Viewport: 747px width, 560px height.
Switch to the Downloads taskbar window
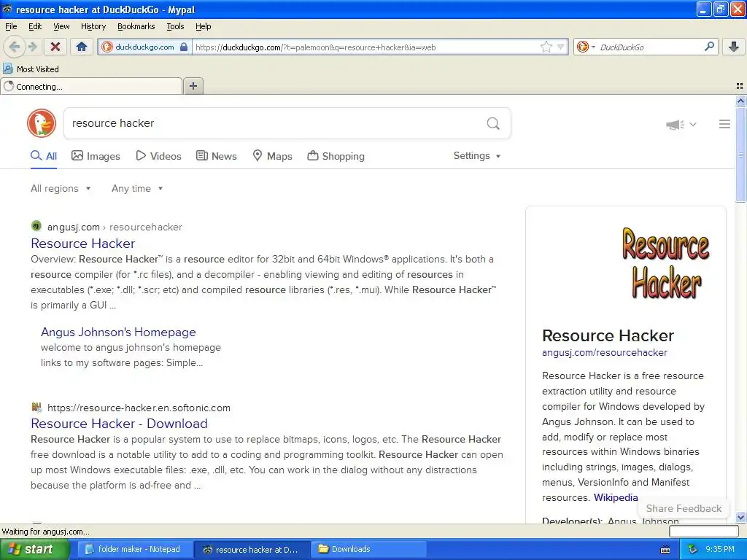click(x=368, y=550)
